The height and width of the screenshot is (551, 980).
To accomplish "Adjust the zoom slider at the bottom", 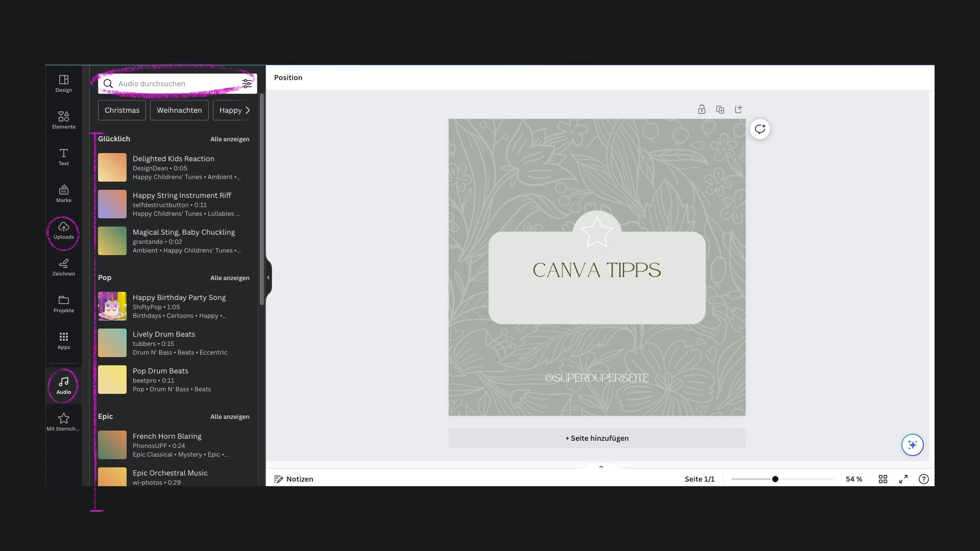I will pyautogui.click(x=775, y=479).
